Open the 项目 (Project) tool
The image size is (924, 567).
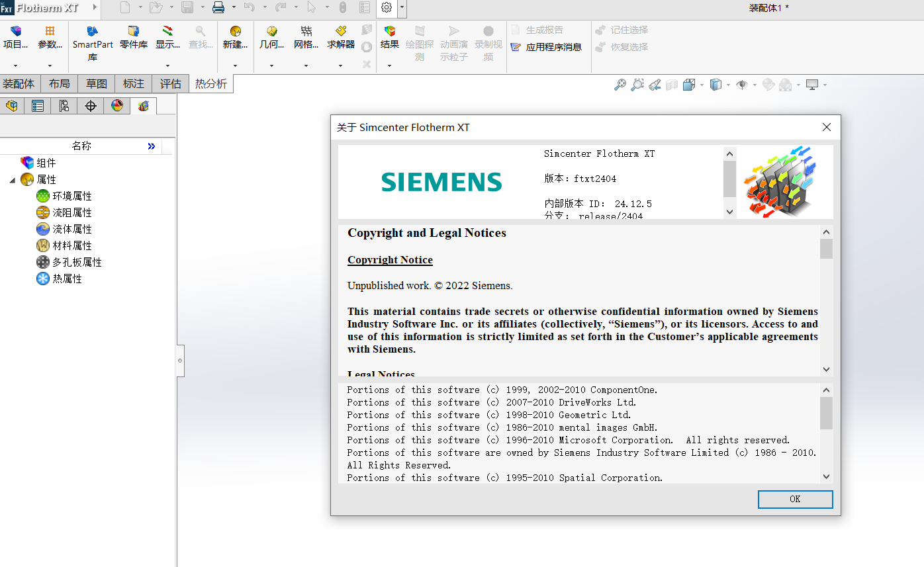pyautogui.click(x=15, y=37)
